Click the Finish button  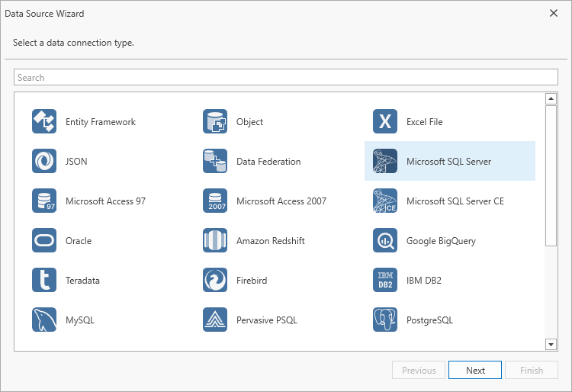tap(532, 370)
